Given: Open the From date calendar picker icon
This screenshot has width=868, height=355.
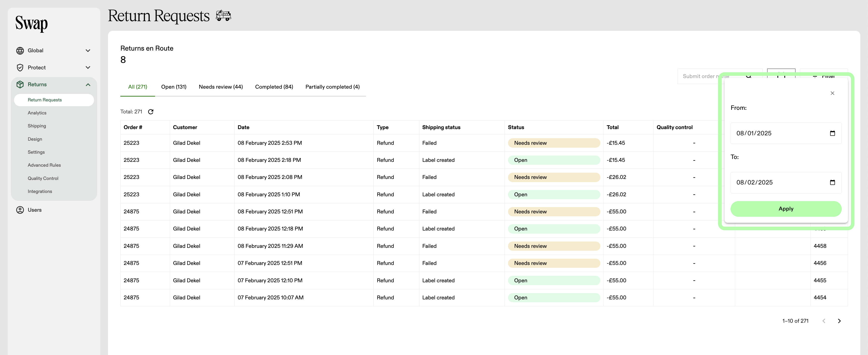Looking at the screenshot, I should [832, 133].
